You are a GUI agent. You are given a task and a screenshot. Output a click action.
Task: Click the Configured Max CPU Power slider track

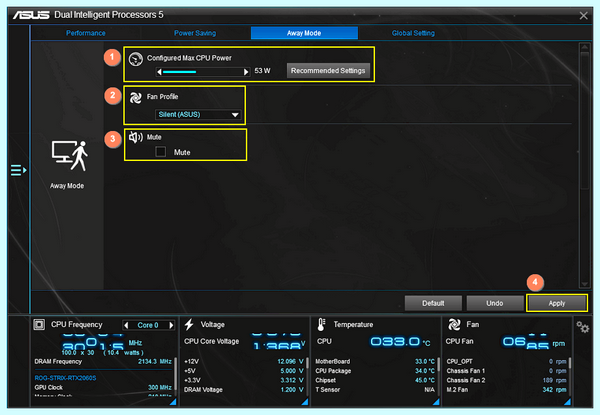click(x=202, y=72)
